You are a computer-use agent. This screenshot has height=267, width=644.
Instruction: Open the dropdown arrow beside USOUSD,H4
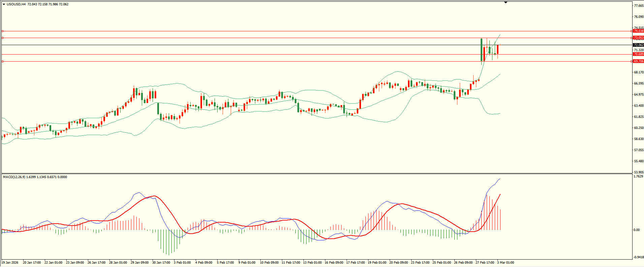tap(4, 4)
